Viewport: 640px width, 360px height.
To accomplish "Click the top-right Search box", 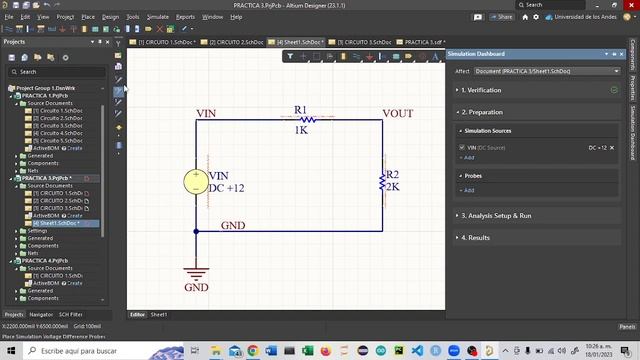I will pyautogui.click(x=551, y=5).
